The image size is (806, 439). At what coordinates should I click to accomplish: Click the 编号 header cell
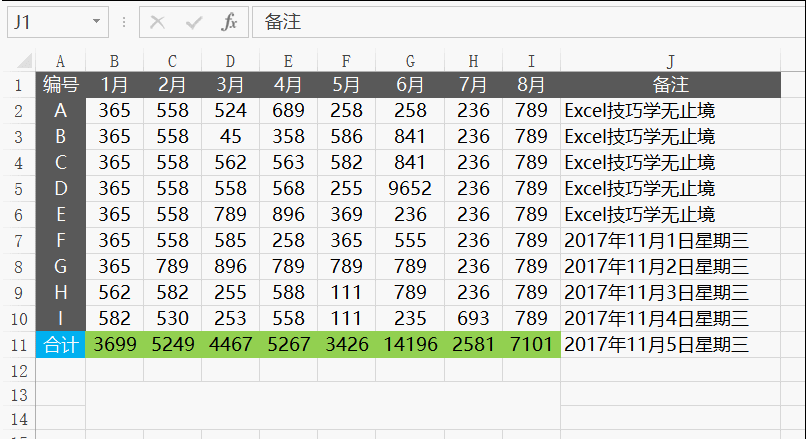click(61, 85)
